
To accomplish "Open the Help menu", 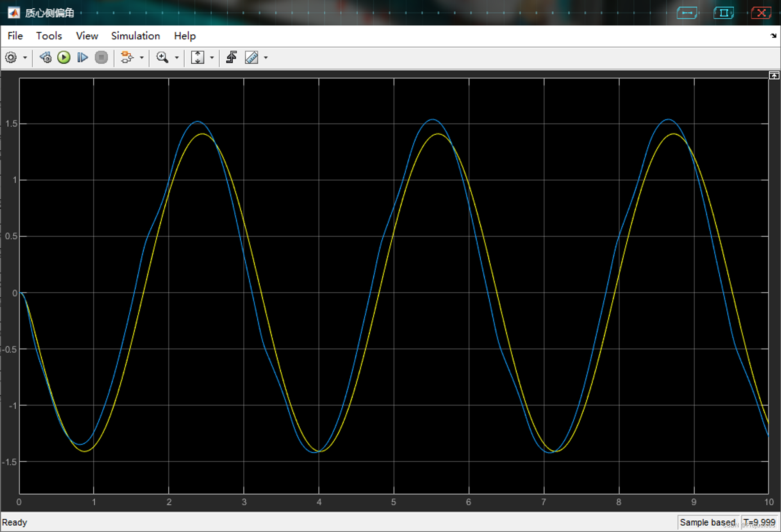I will pyautogui.click(x=185, y=36).
